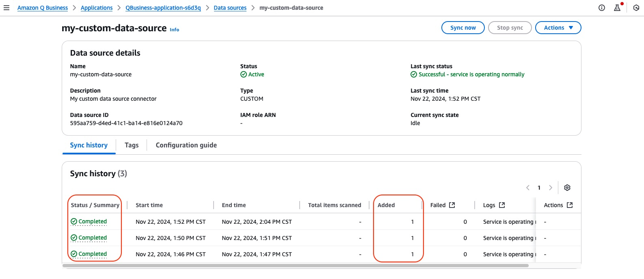Click external link icon beside Failed column

tap(452, 205)
